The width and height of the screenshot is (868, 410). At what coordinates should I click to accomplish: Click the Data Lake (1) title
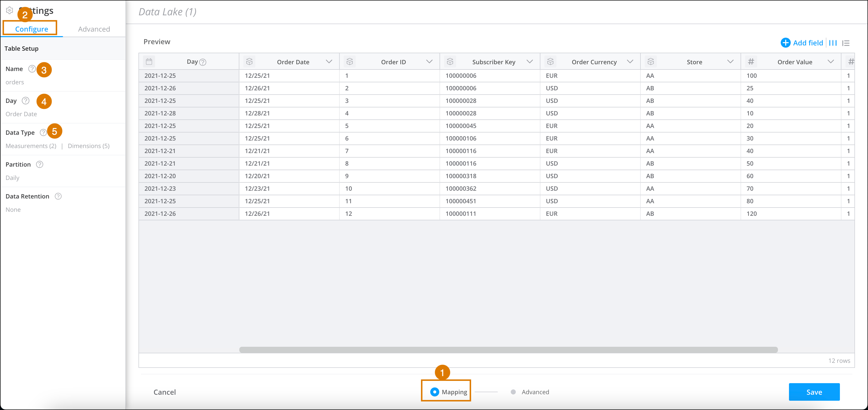[168, 12]
